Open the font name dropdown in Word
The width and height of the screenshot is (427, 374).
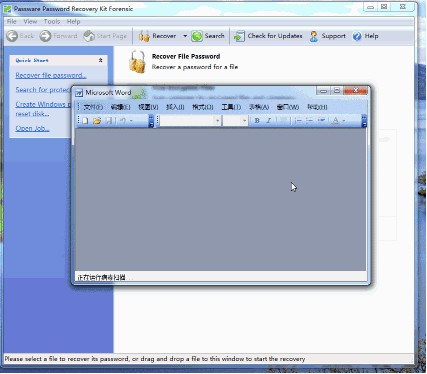tap(217, 121)
